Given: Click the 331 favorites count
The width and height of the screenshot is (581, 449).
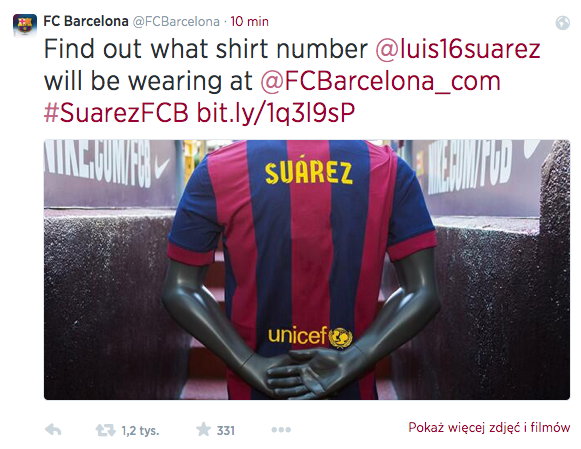Looking at the screenshot, I should [x=226, y=430].
